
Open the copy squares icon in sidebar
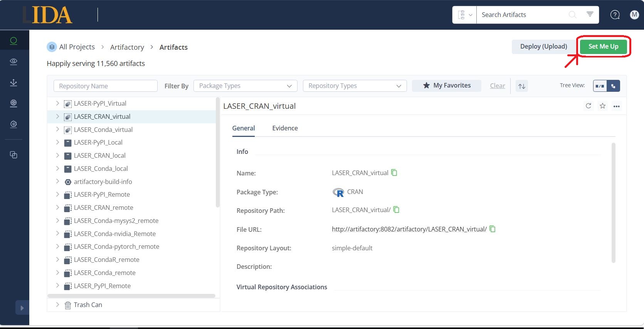(x=13, y=155)
